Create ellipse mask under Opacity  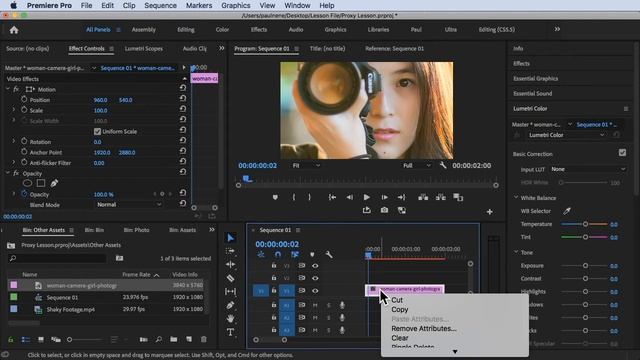coord(27,183)
